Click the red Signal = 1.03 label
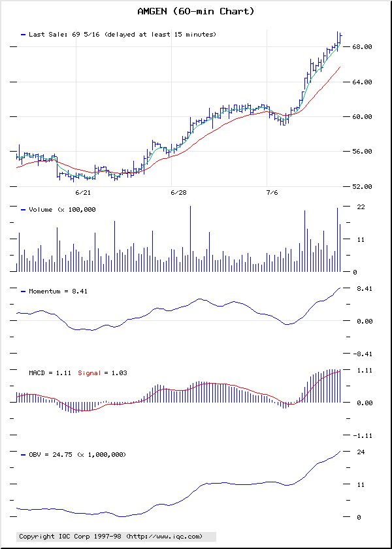 pos(103,373)
